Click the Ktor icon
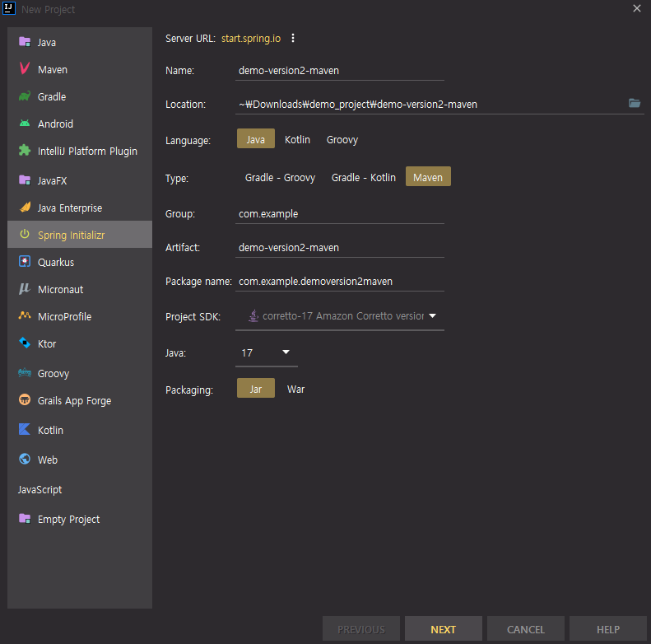The width and height of the screenshot is (651, 644). [x=25, y=343]
